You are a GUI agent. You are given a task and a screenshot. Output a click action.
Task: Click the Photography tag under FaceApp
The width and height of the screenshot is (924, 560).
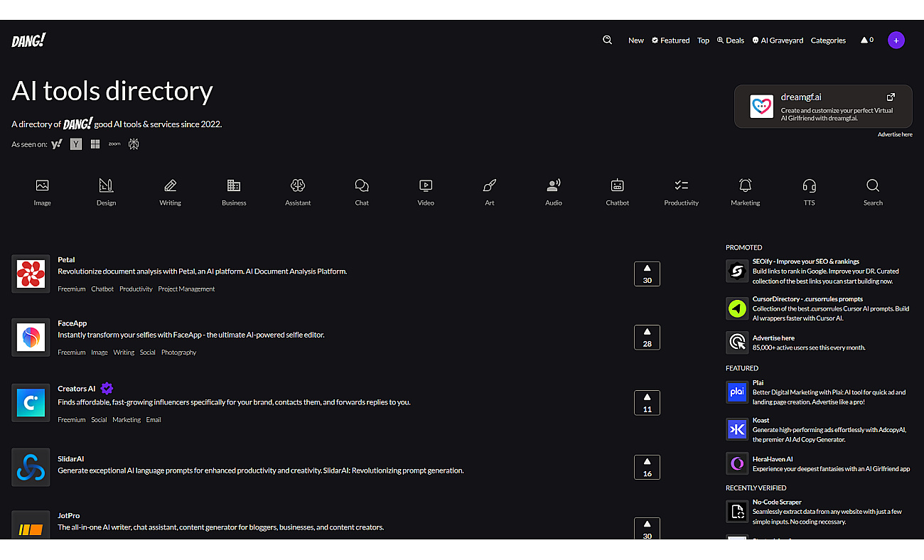tap(178, 352)
